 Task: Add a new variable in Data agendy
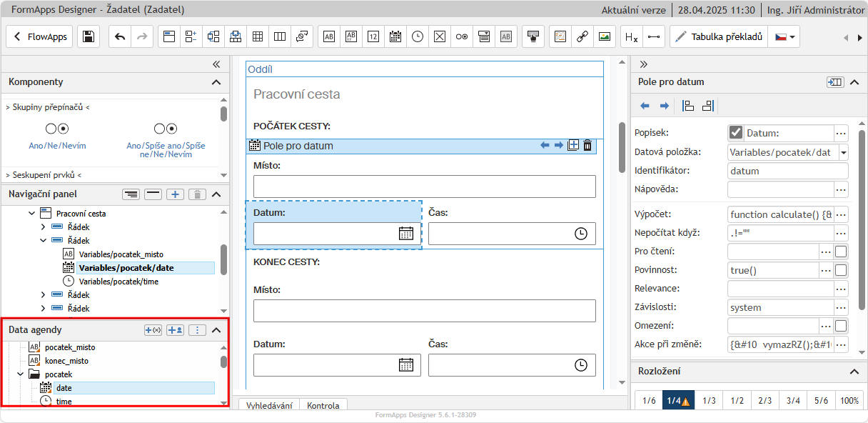click(153, 330)
